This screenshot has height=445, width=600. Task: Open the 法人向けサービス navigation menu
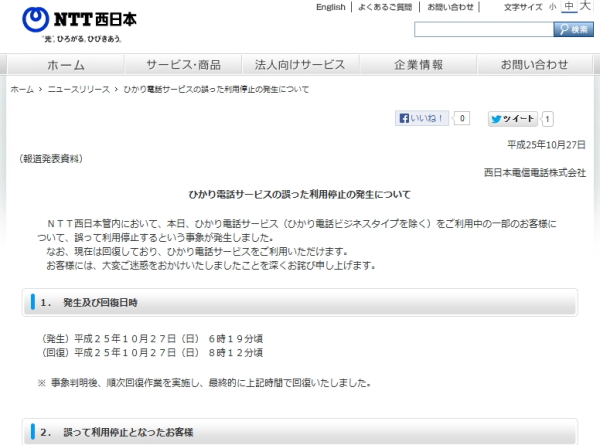coord(300,64)
